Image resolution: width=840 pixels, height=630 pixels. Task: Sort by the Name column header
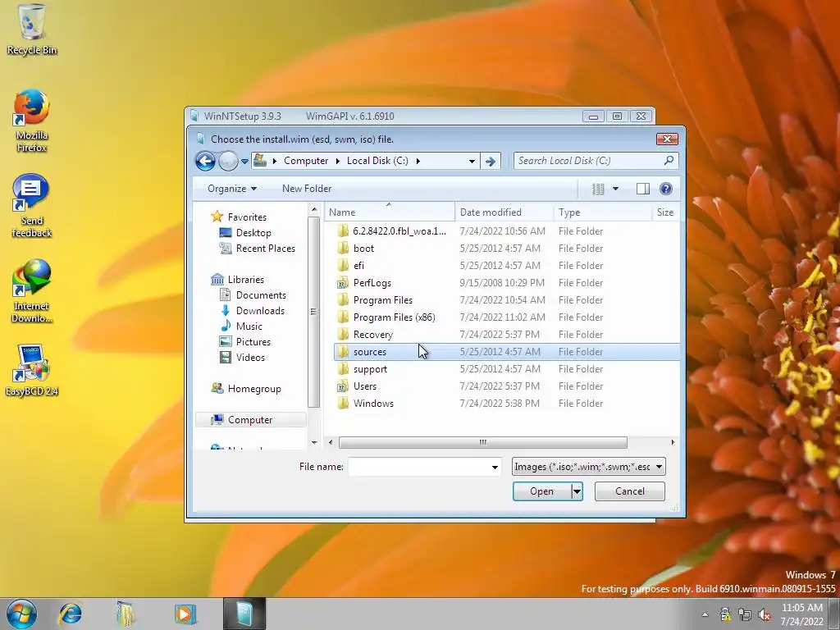pos(390,212)
